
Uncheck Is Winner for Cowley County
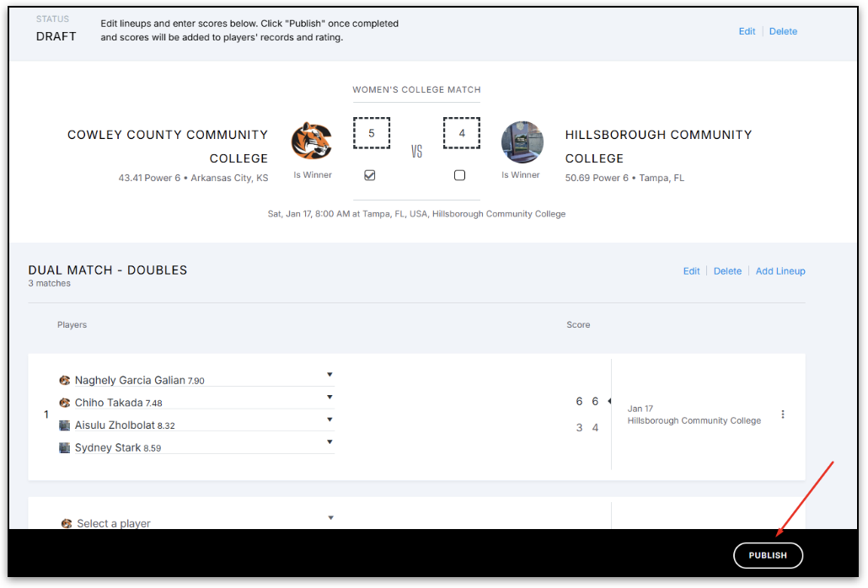coord(370,175)
